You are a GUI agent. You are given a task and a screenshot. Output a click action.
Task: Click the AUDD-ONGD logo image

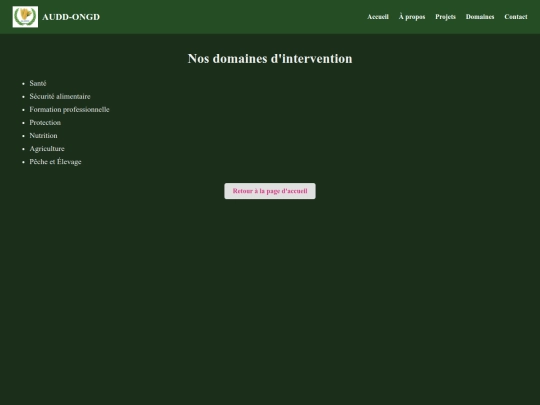tap(25, 17)
